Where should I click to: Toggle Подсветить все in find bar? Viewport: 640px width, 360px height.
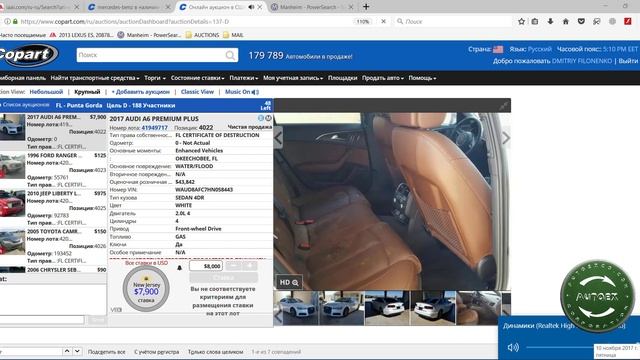point(107,351)
